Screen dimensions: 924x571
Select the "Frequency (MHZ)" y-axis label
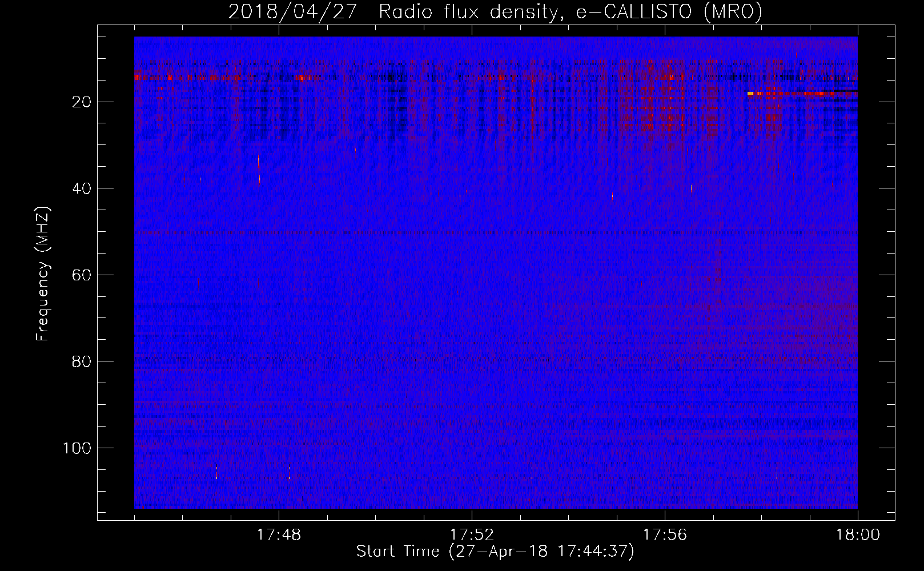click(42, 274)
